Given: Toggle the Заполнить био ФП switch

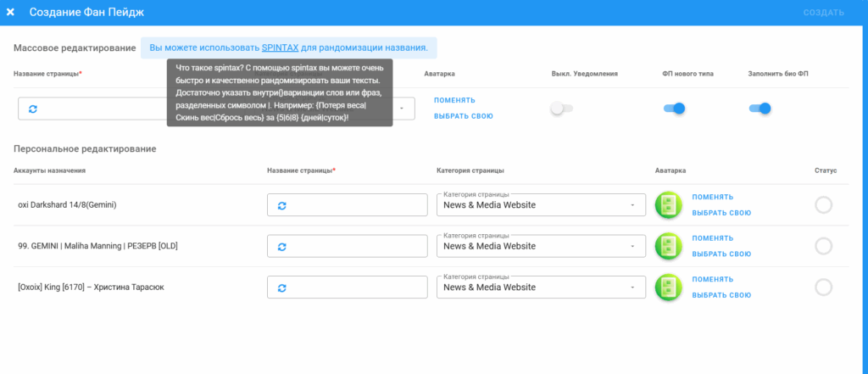Looking at the screenshot, I should 759,109.
